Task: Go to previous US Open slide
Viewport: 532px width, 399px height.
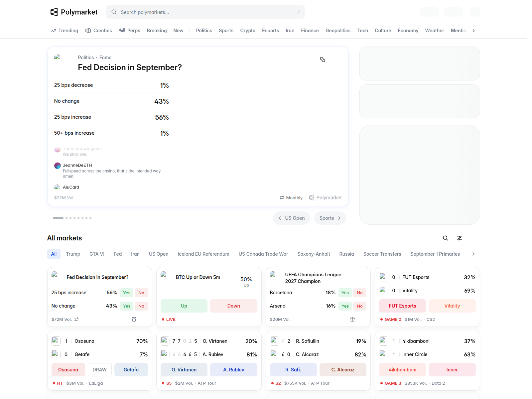Action: [292, 218]
